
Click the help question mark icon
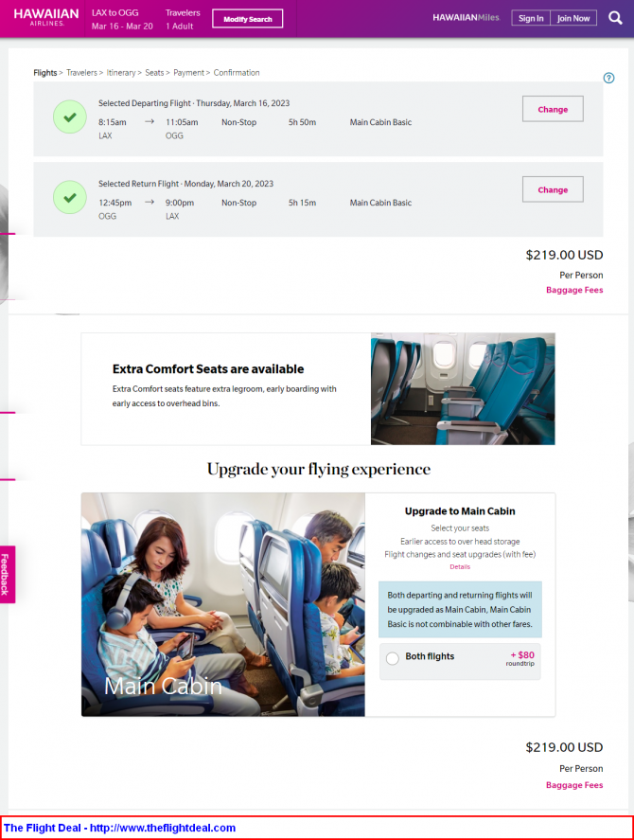tap(608, 79)
